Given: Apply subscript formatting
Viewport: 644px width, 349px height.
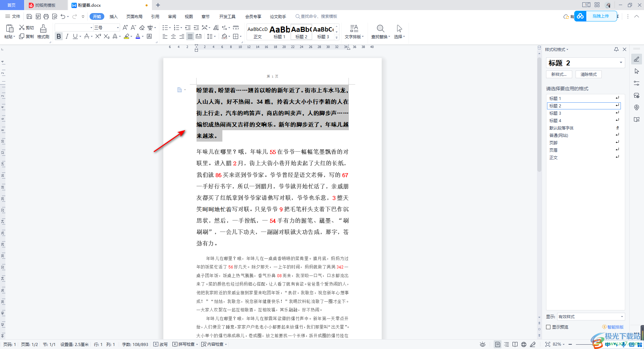Looking at the screenshot, I should [107, 36].
